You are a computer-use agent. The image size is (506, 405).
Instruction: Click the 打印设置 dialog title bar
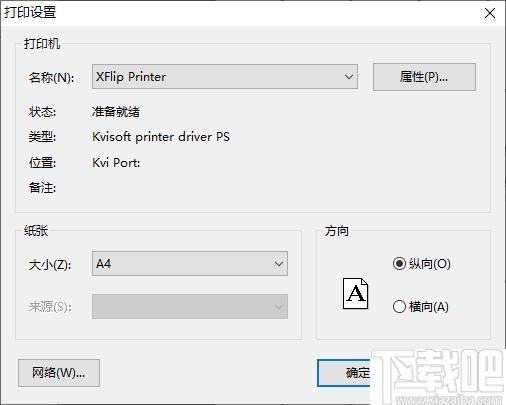click(233, 13)
